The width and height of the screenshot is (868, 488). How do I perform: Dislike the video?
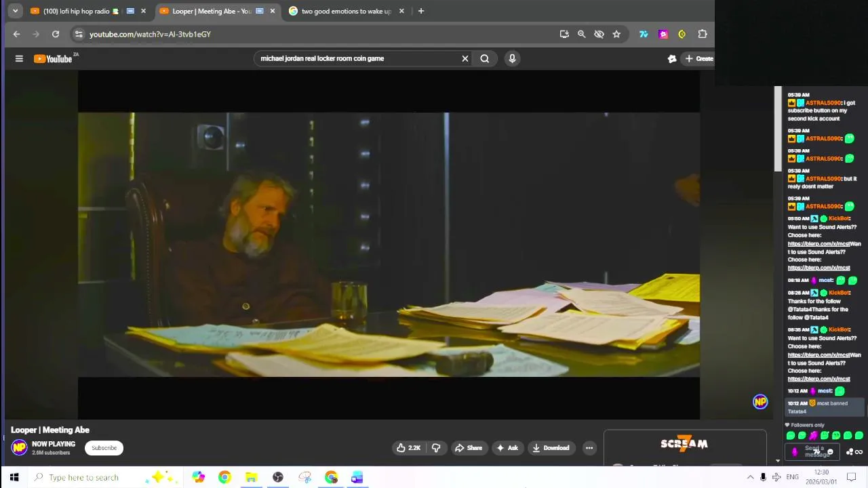tap(436, 447)
